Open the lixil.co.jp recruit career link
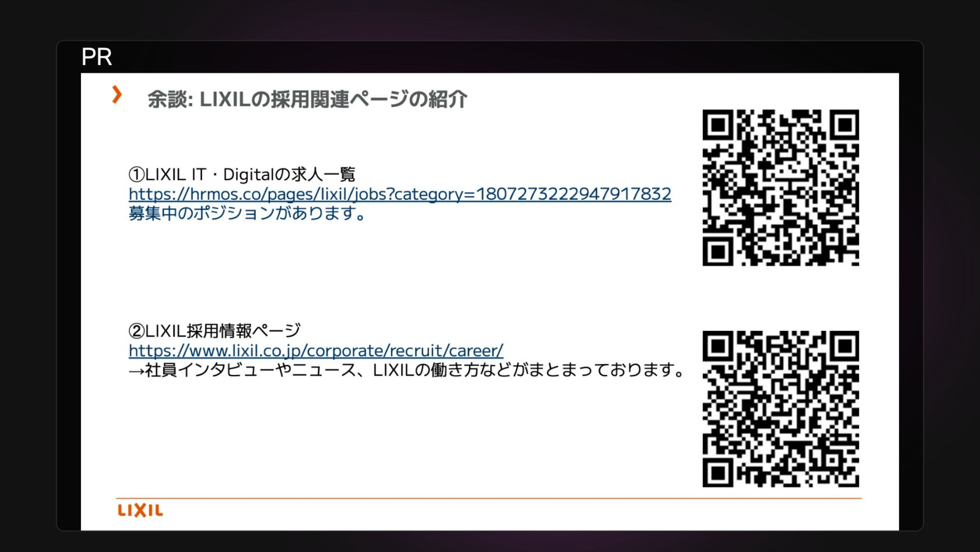The width and height of the screenshot is (980, 552). (x=316, y=351)
